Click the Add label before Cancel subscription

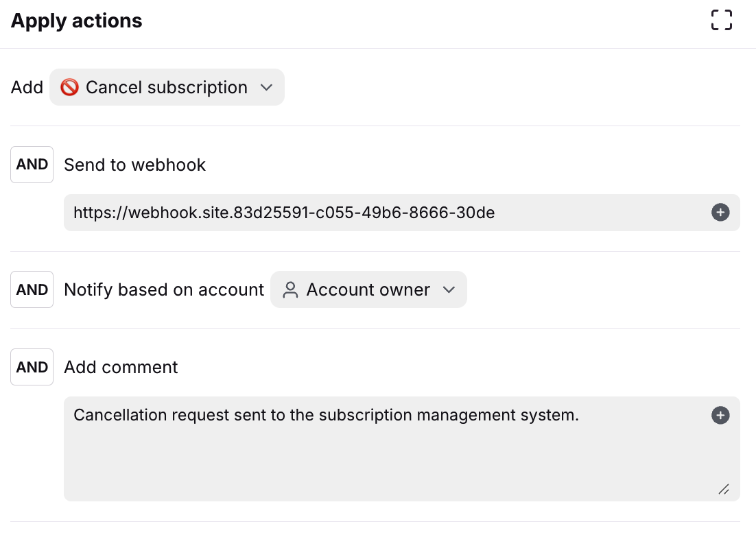tap(27, 88)
